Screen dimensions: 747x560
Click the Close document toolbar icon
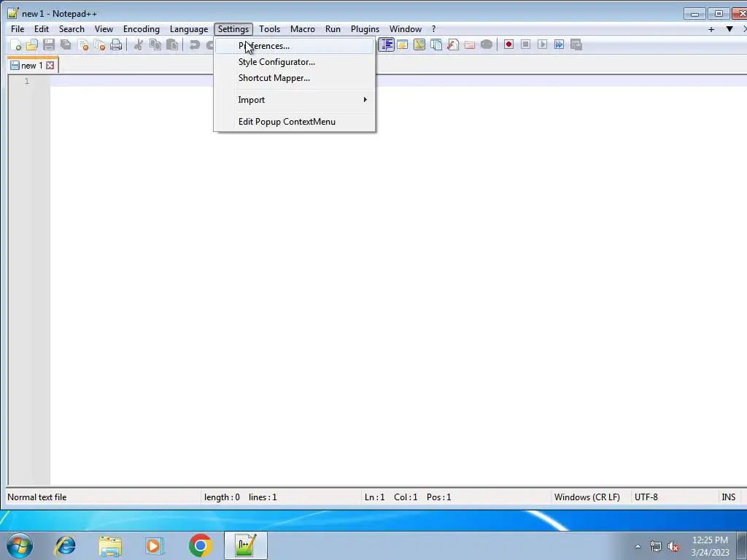click(83, 44)
